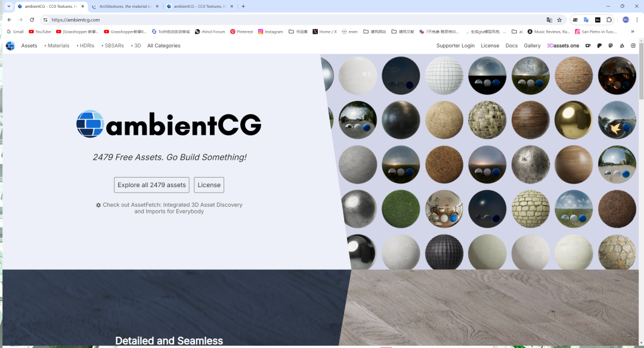Open the Music Reviews bookmark
Screen dimensions: 644x348
pos(549,32)
